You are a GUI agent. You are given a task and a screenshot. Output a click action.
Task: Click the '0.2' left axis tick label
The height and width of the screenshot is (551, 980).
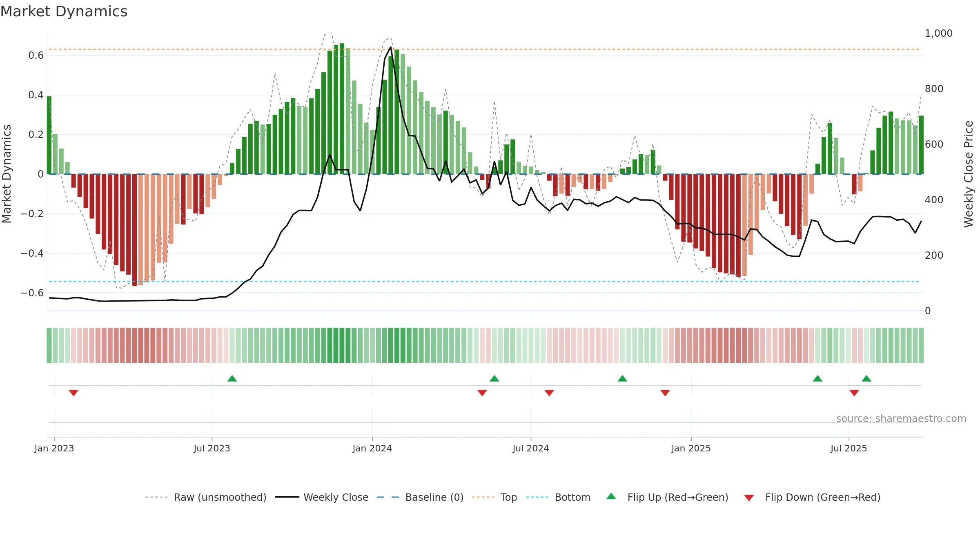coord(36,135)
